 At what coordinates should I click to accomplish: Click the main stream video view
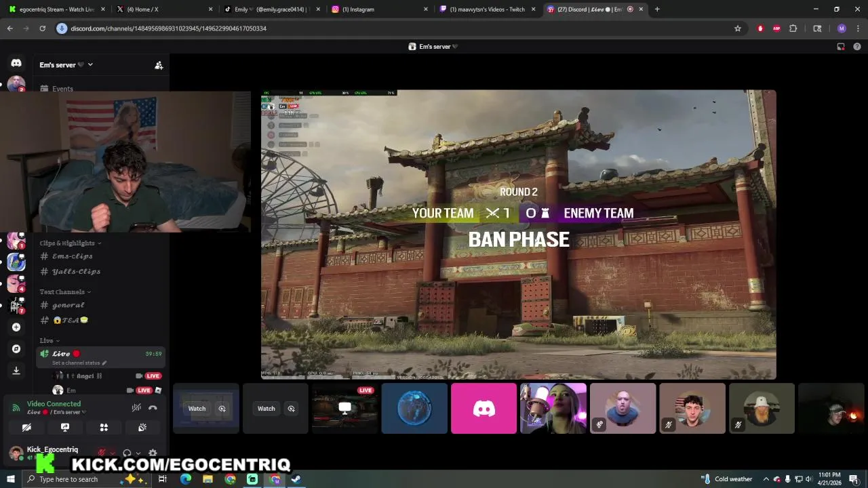click(x=519, y=235)
